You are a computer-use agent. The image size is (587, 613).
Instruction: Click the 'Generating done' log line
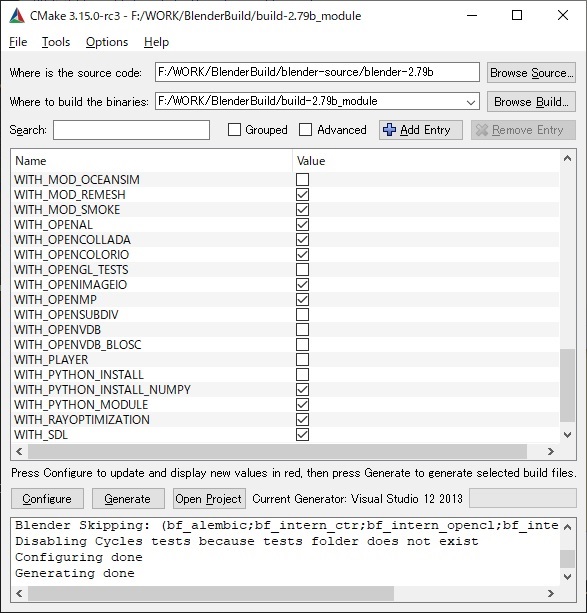pos(75,574)
